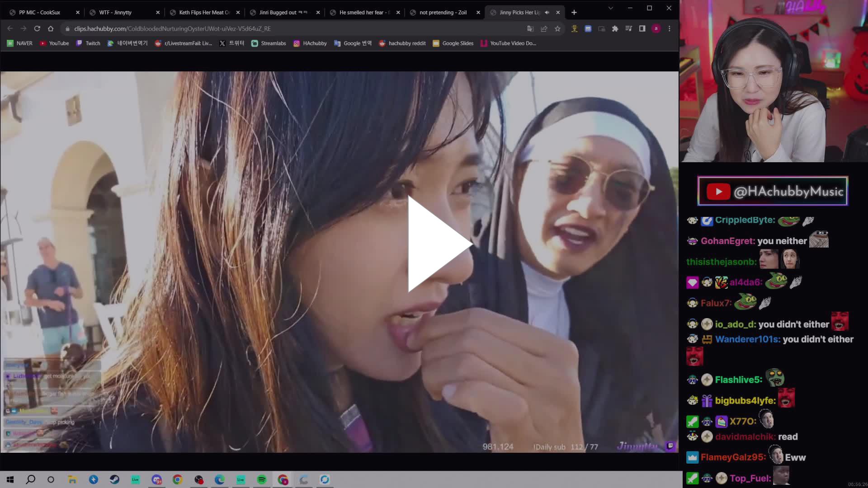This screenshot has width=868, height=488.
Task: Open the Google Translate icon in the address bar
Action: [529, 28]
